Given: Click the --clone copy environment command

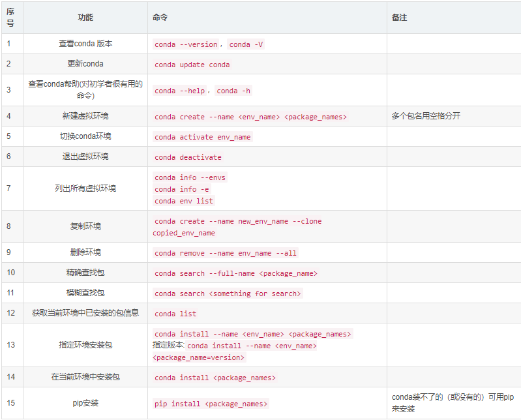Looking at the screenshot, I should 238,227.
